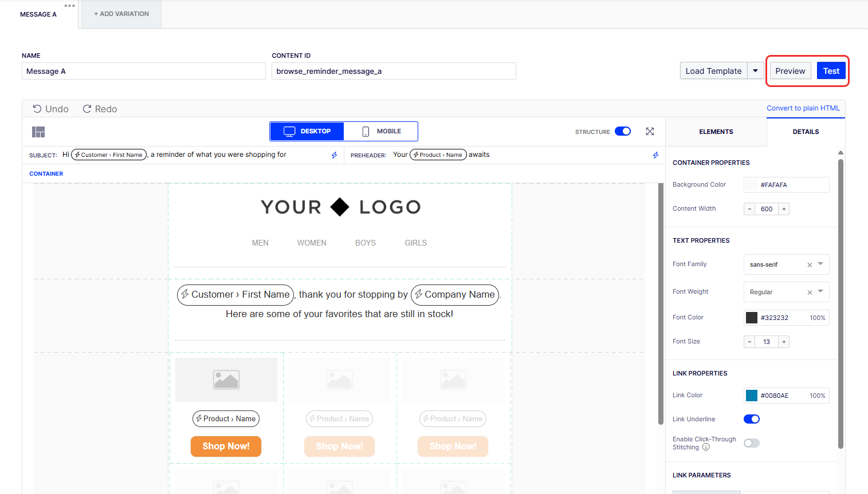Click the Font Size value field
This screenshot has height=494, width=868.
coord(767,342)
